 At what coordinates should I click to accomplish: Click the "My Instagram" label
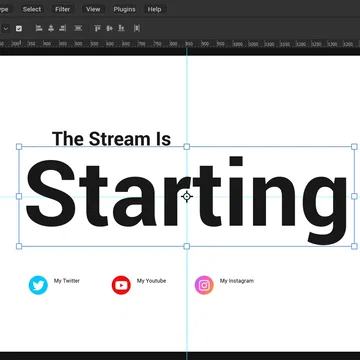point(237,281)
